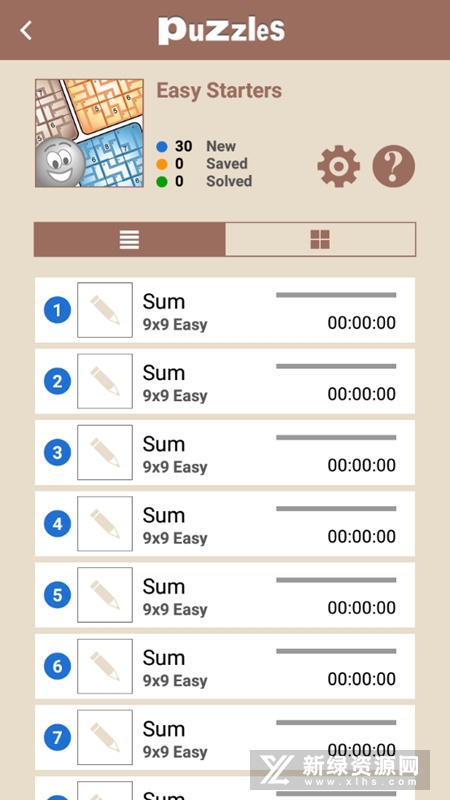Select the blue number 1 badge

[x=57, y=310]
